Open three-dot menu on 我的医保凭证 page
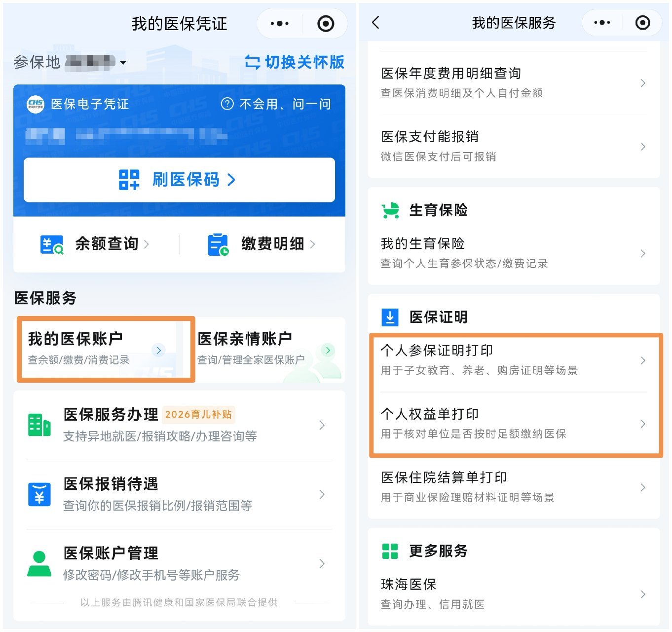 pyautogui.click(x=280, y=24)
